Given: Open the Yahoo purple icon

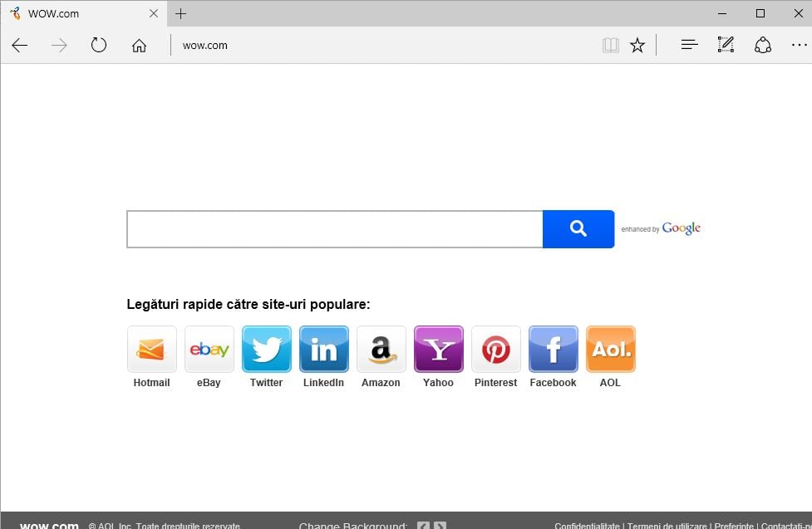Looking at the screenshot, I should [439, 349].
